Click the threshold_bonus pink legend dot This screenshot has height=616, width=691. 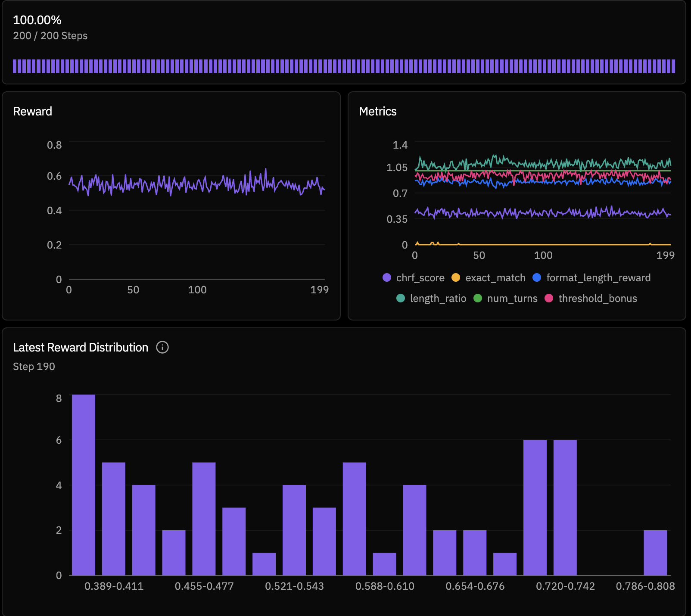pos(549,299)
